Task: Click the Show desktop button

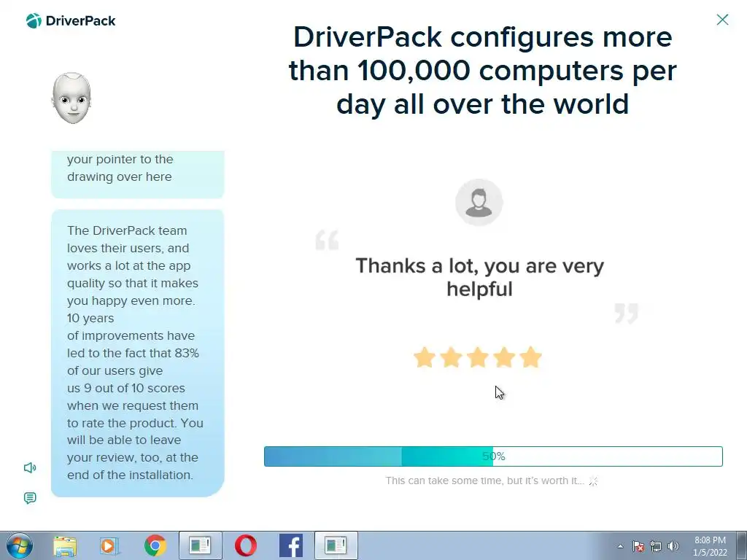Action: coord(741,545)
